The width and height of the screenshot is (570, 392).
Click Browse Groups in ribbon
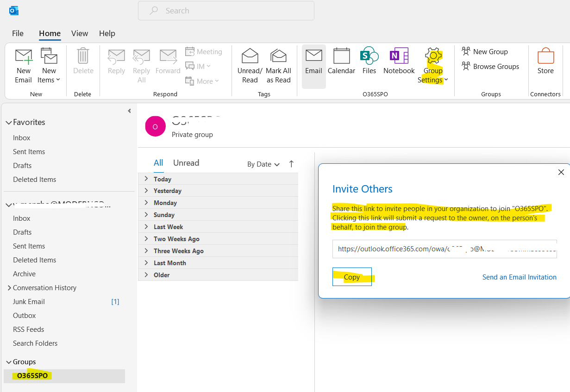490,67
